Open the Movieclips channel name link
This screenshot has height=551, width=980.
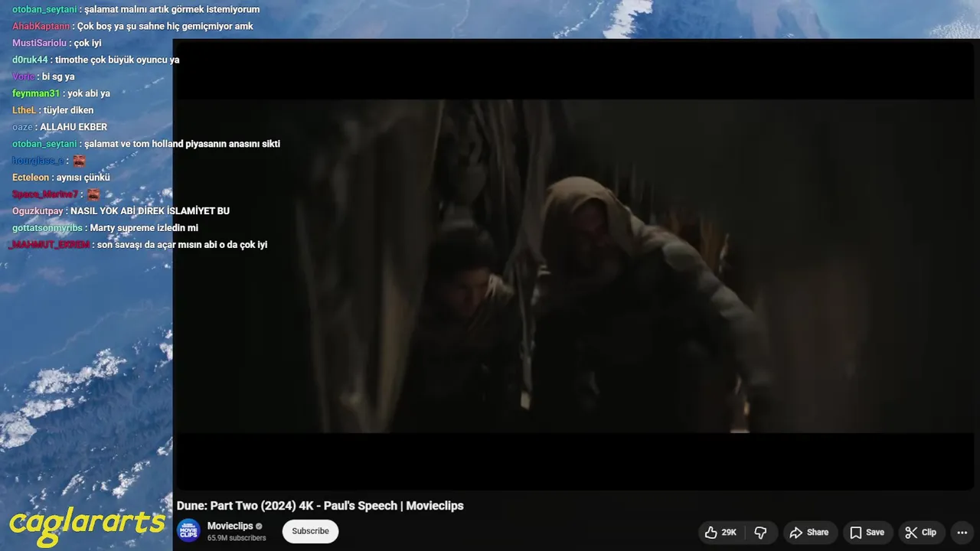[230, 526]
